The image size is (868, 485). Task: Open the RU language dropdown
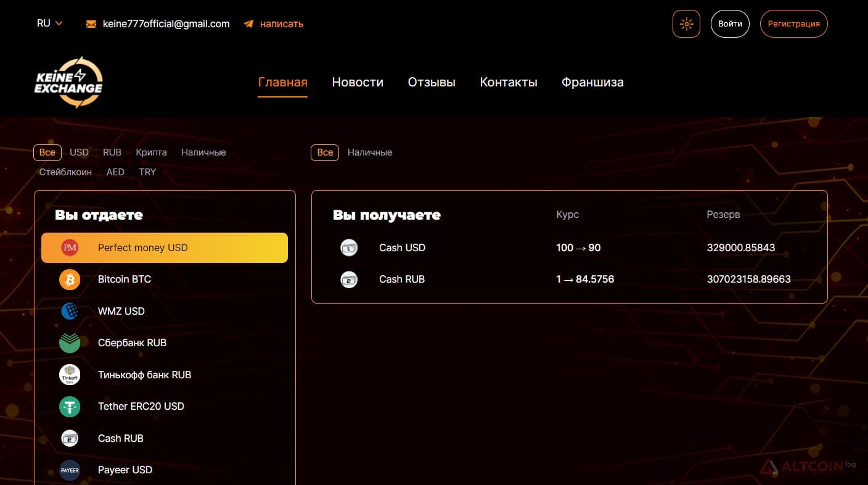50,23
